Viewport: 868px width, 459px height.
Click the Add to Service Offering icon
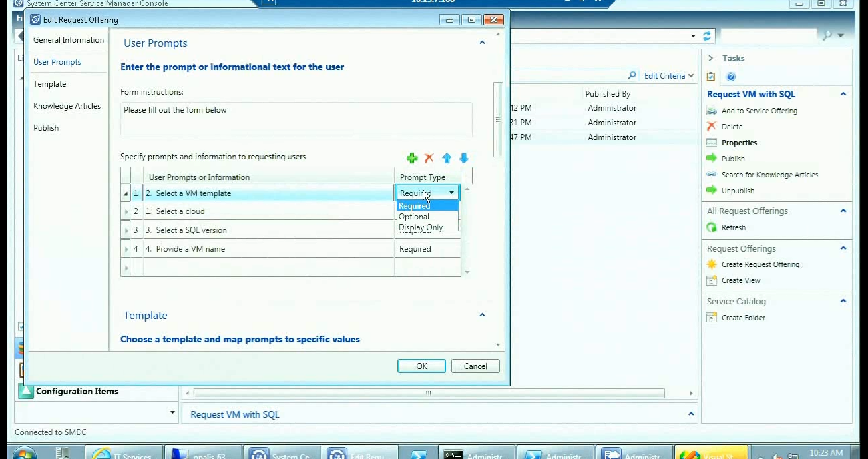[x=712, y=111]
